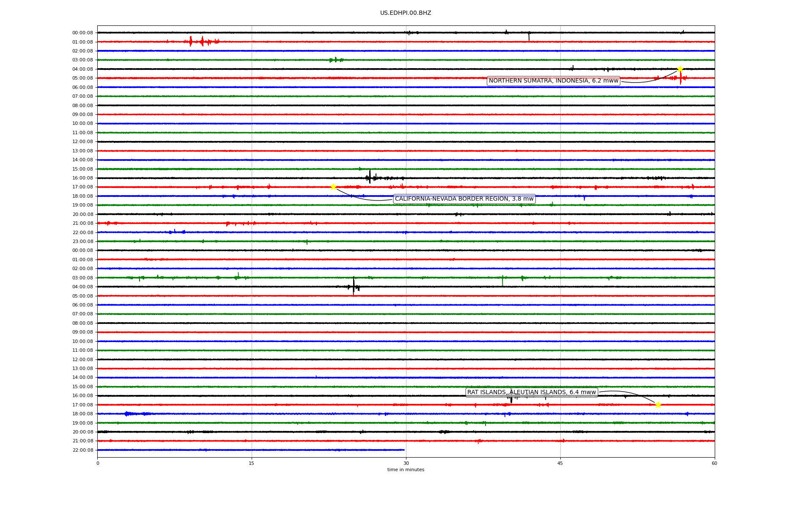
Task: Click the Northern Sumatra earthquake star marker
Action: click(680, 69)
